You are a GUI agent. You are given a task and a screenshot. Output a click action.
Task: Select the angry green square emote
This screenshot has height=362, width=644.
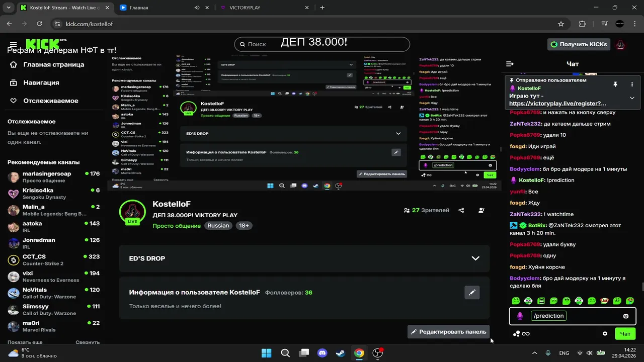(x=541, y=301)
